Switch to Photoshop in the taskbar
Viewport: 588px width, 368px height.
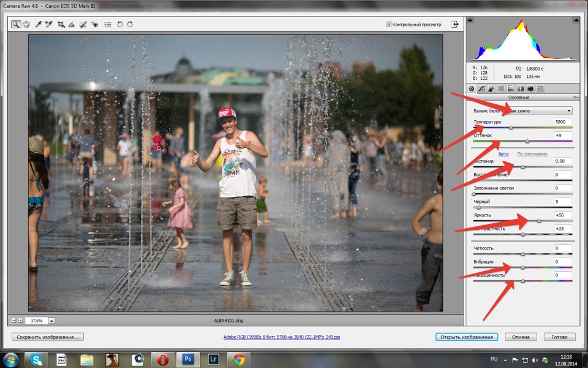coord(188,360)
